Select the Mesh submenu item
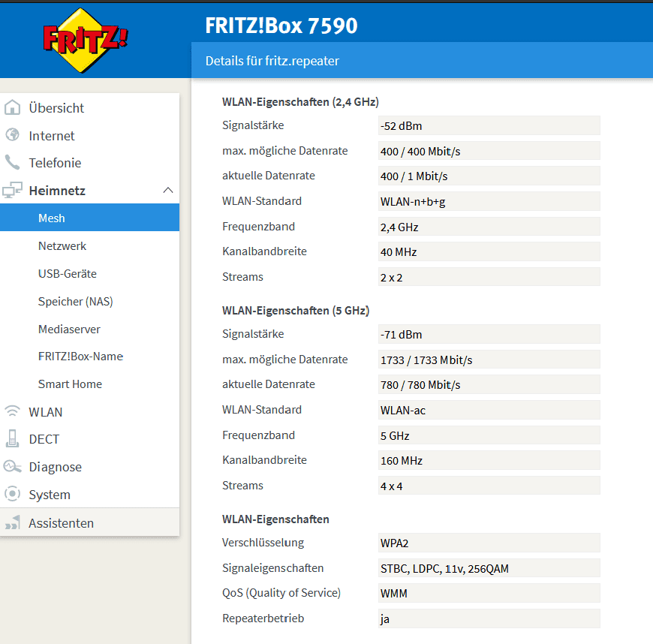This screenshot has width=653, height=644. tap(89, 218)
